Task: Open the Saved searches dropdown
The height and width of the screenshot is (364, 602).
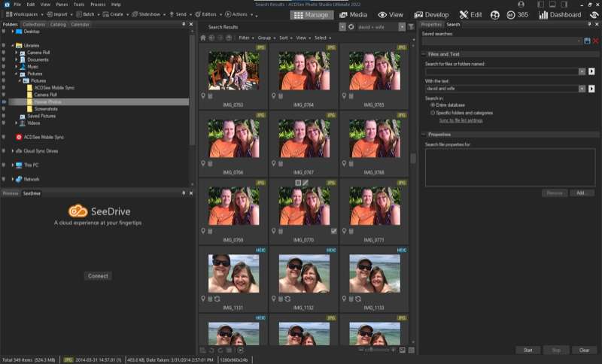Action: 579,41
